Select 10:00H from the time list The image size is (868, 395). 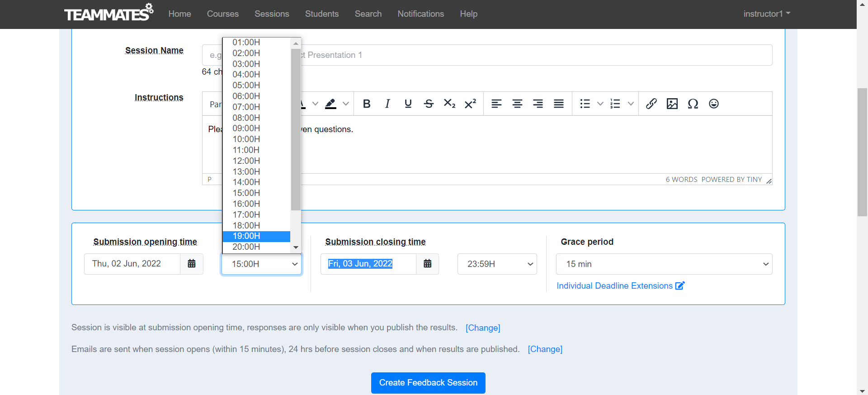click(x=256, y=139)
